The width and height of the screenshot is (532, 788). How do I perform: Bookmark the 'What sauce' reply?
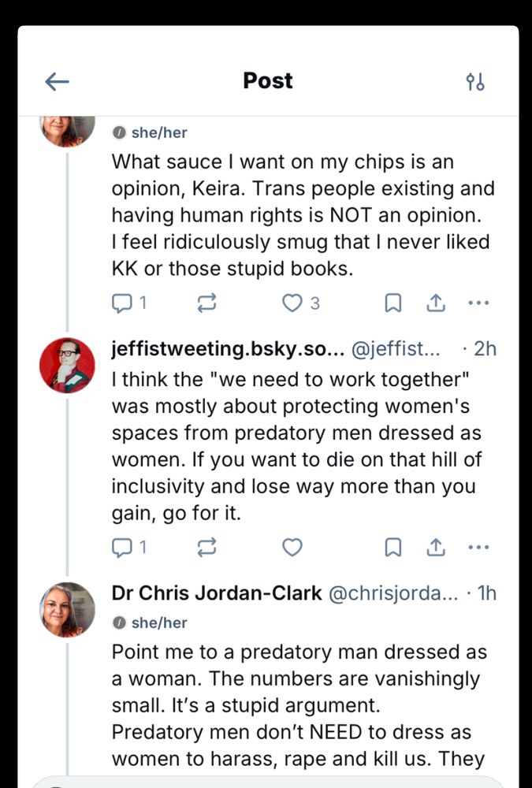[x=392, y=303]
